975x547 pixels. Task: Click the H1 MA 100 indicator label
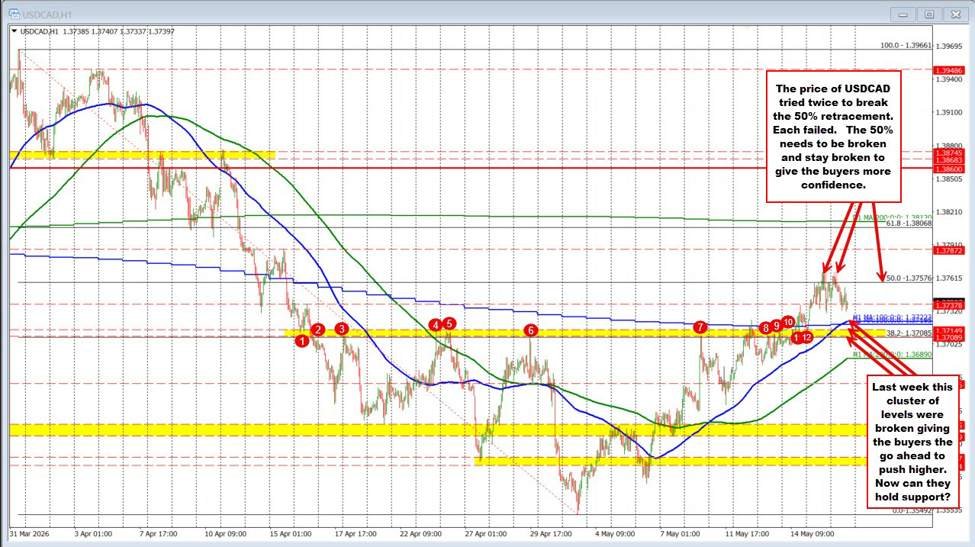pos(892,318)
